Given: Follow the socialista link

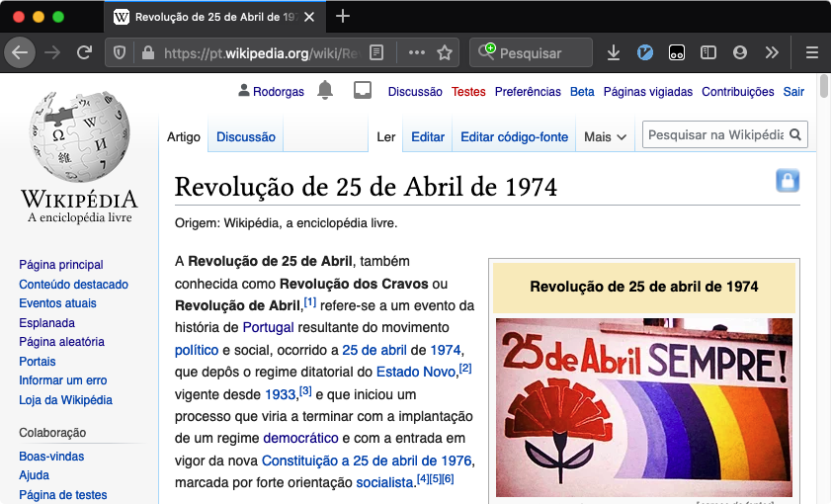Looking at the screenshot, I should 384,483.
